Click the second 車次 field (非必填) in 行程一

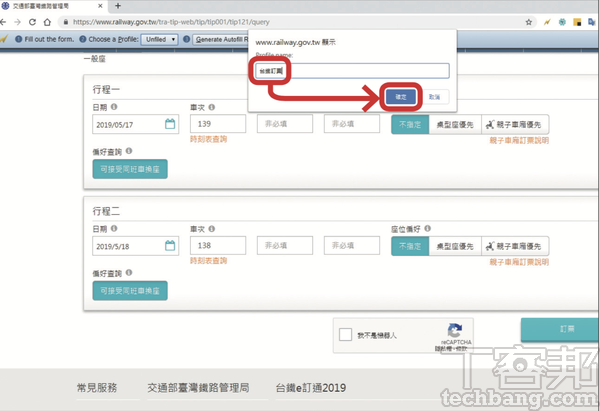[x=285, y=124]
